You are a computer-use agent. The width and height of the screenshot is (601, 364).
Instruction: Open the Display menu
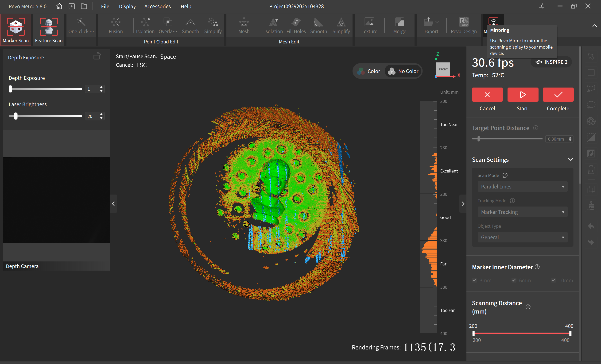click(127, 6)
